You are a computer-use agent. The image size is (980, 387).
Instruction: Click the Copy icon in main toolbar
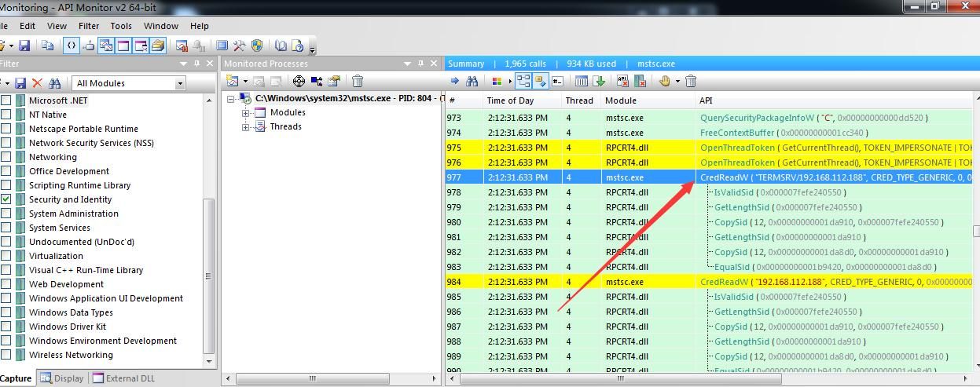point(47,46)
